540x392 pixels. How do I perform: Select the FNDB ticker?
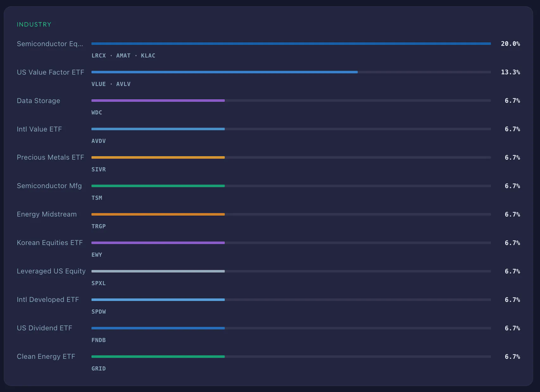(x=99, y=340)
